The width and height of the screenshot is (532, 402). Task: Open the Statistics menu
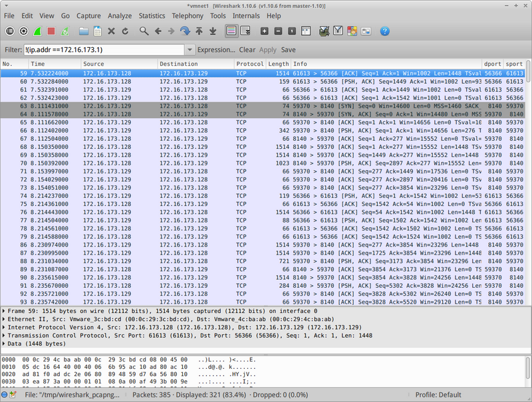[x=152, y=16]
